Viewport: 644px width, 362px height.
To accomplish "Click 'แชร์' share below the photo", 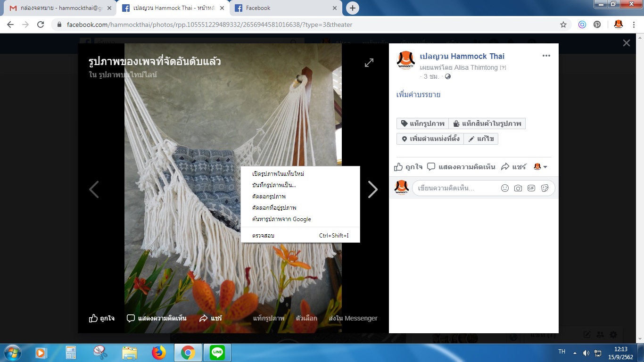I will tap(211, 318).
